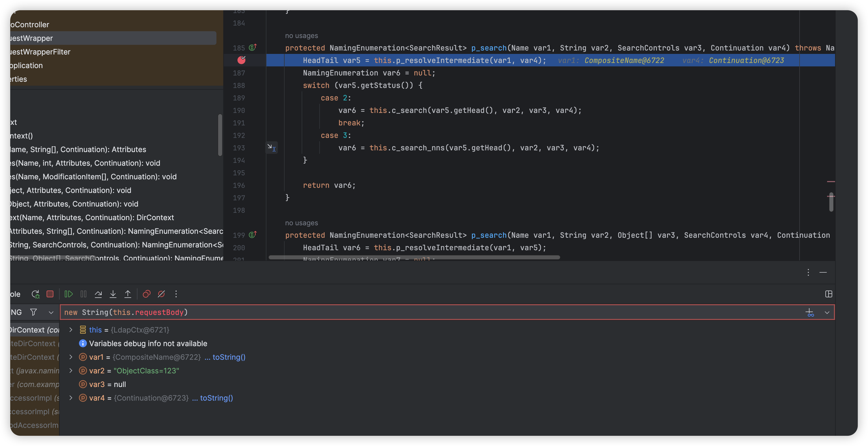Click the inline hint Continuation@6723

(x=746, y=60)
